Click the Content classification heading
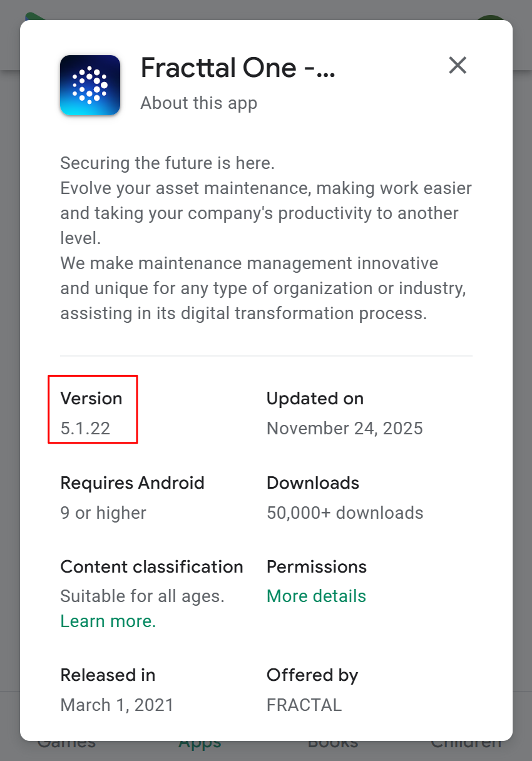The image size is (532, 761). (151, 567)
